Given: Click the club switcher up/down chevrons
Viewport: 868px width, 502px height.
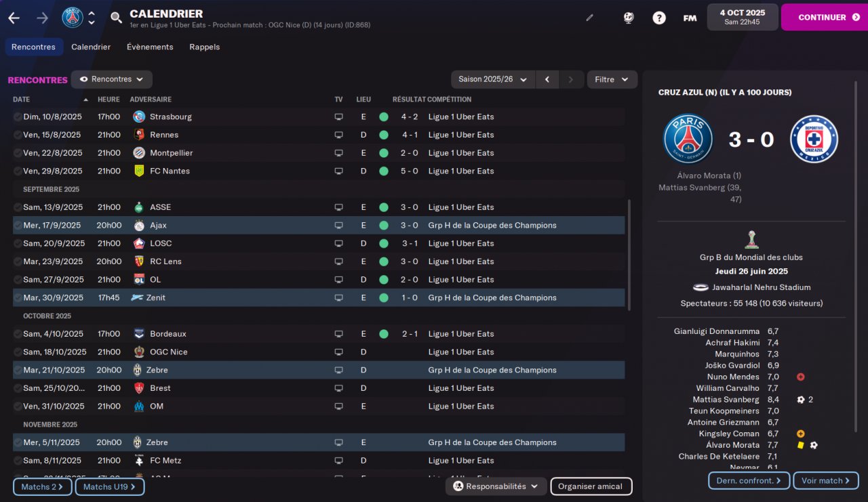Looking at the screenshot, I should 92,18.
